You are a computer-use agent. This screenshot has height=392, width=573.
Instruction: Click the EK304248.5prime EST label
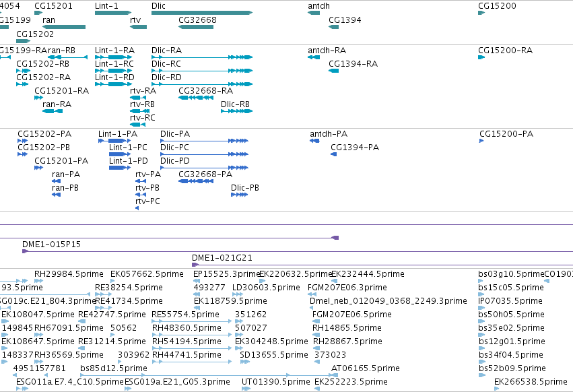[x=271, y=341]
